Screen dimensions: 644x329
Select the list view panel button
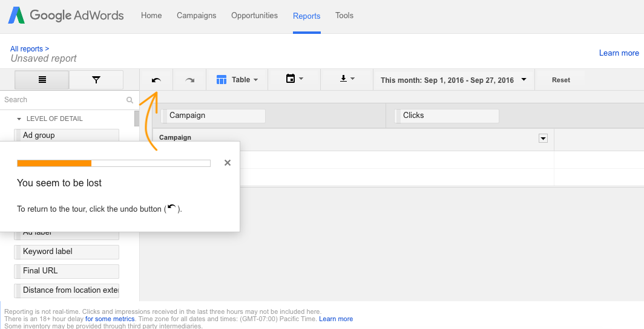42,80
